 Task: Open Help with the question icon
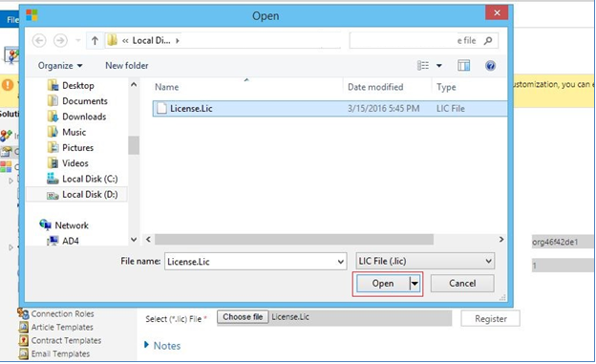(490, 66)
